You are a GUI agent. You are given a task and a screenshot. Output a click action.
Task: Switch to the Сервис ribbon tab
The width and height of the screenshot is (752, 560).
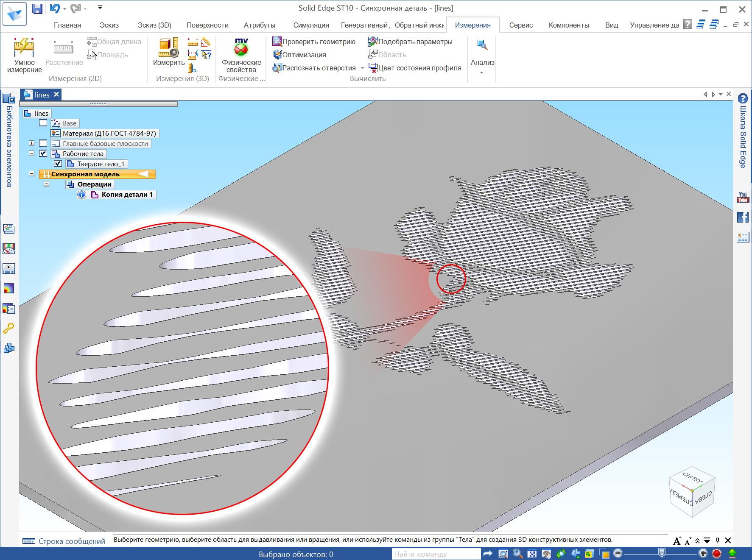pyautogui.click(x=520, y=25)
